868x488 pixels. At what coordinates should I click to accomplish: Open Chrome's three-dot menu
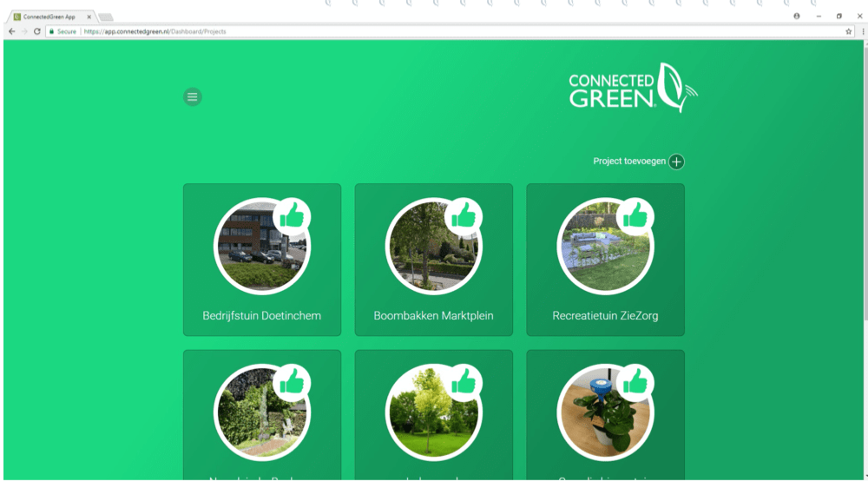(x=863, y=31)
